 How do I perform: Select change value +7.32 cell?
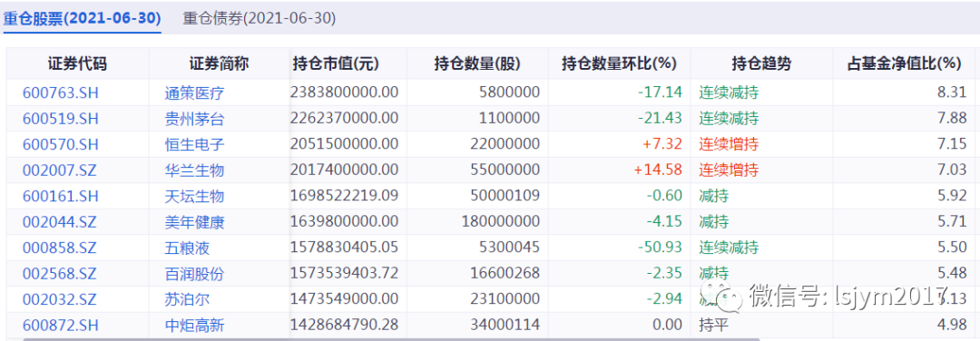(x=662, y=143)
